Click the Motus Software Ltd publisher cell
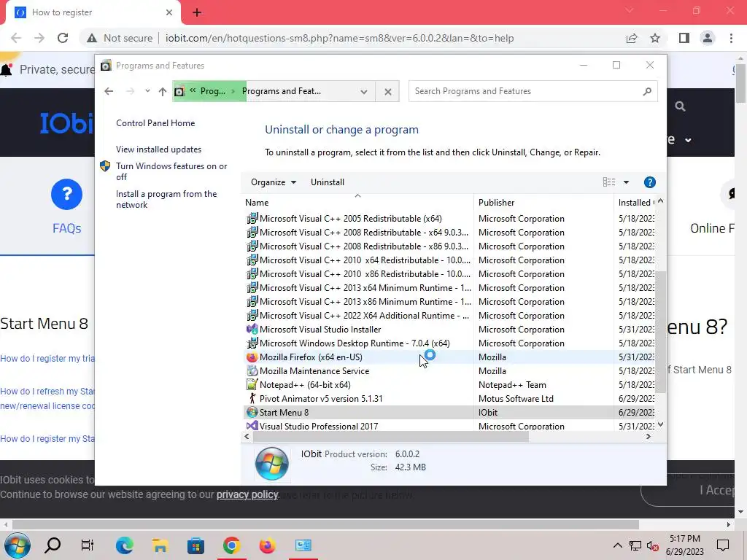Image resolution: width=747 pixels, height=560 pixels. pos(516,399)
